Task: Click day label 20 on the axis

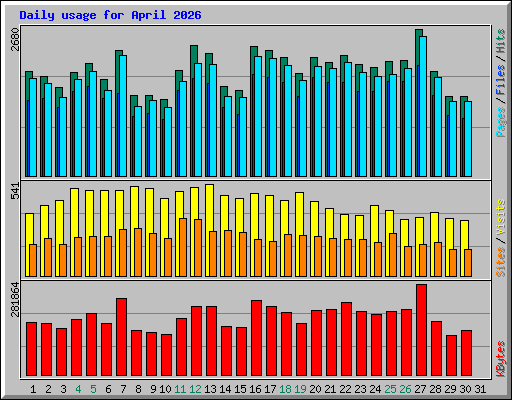Action: (x=315, y=389)
